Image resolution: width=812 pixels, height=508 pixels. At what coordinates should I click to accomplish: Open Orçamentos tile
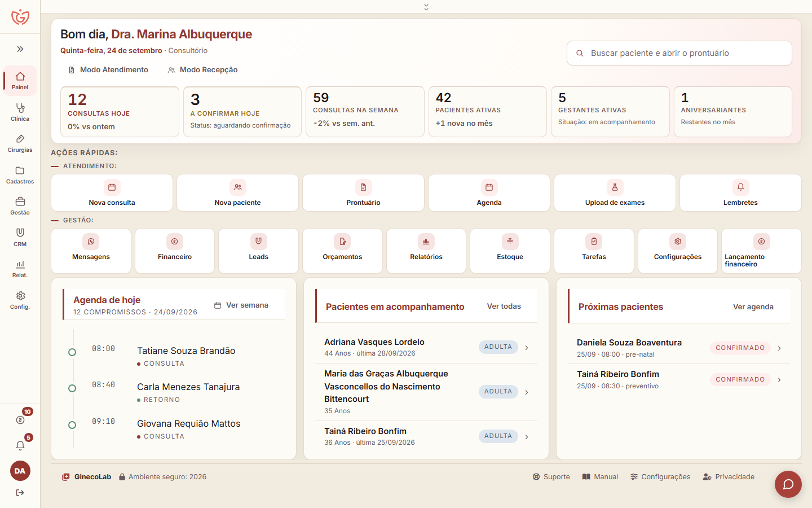(342, 251)
